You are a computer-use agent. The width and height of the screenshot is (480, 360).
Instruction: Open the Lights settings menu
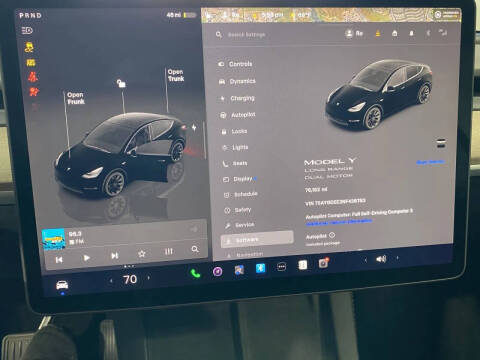[x=236, y=147]
